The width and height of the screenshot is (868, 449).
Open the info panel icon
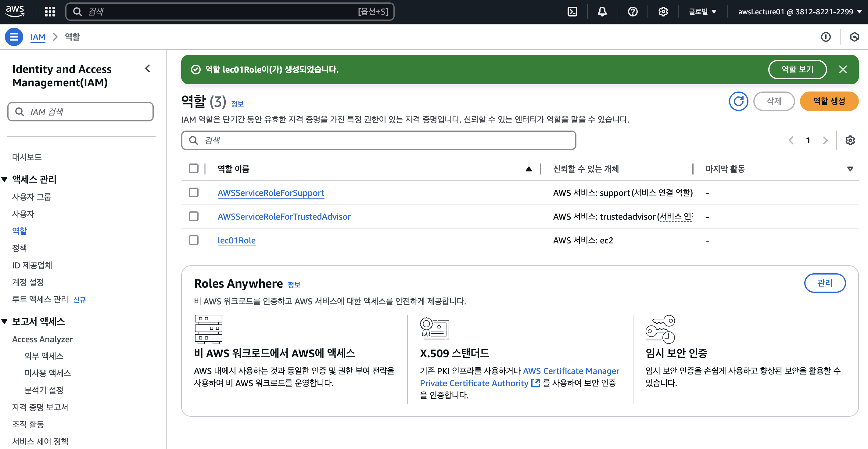tap(826, 37)
